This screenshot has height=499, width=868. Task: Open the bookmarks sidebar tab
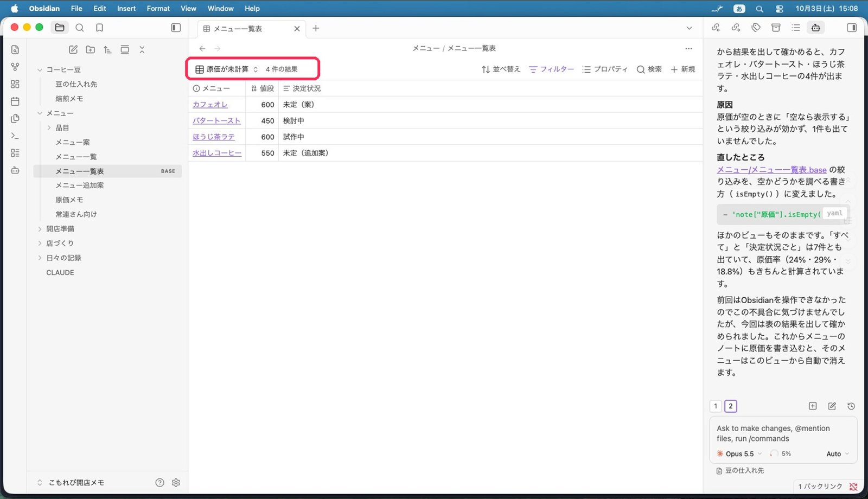99,28
